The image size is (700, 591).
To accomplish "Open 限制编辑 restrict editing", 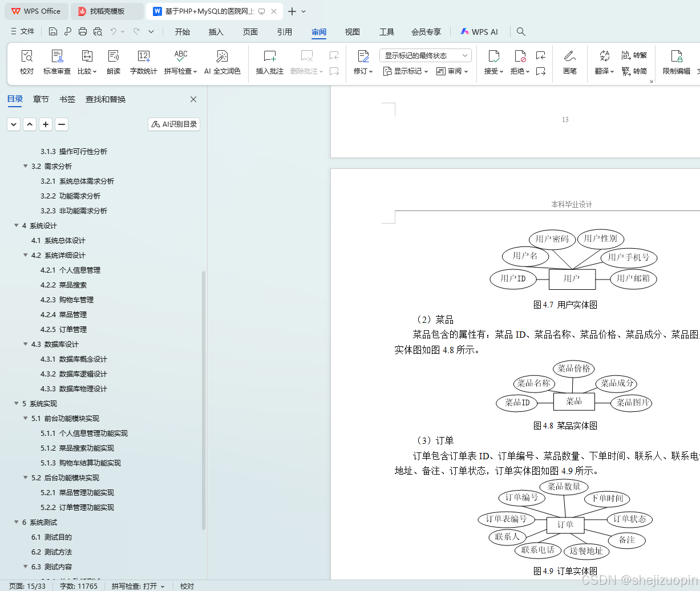I will pos(677,62).
